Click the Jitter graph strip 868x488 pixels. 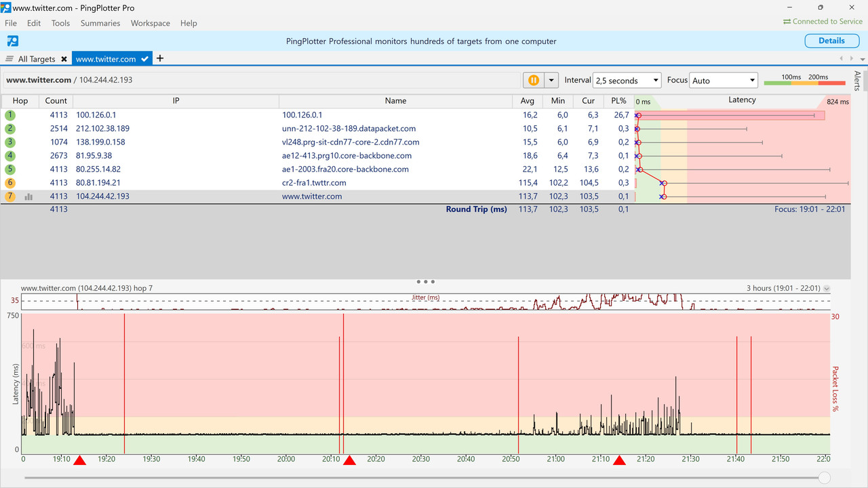425,302
